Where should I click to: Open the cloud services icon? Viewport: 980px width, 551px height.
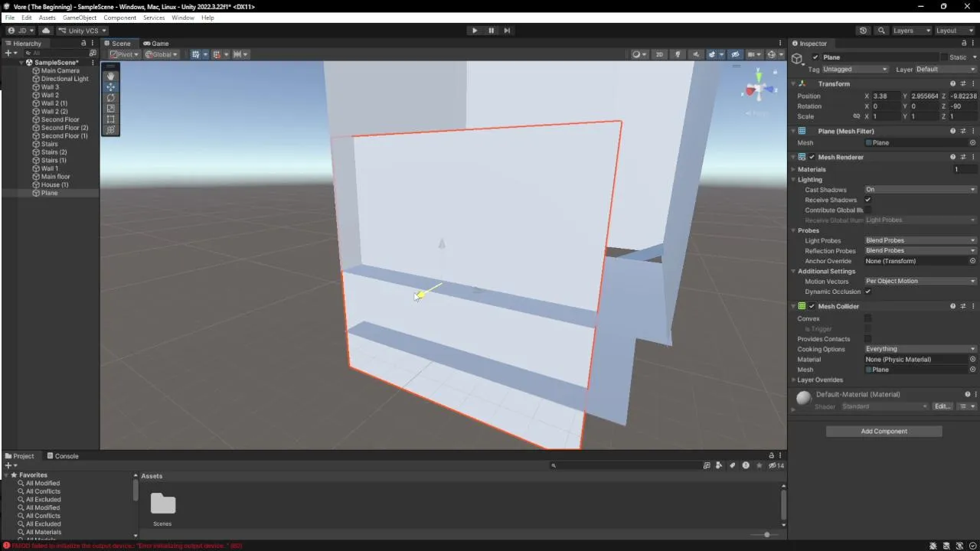(46, 31)
